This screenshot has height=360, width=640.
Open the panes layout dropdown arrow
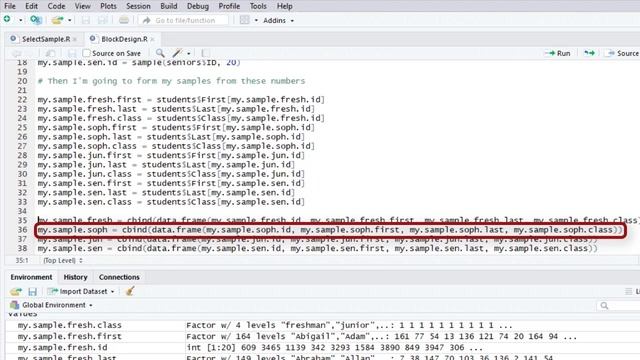256,20
